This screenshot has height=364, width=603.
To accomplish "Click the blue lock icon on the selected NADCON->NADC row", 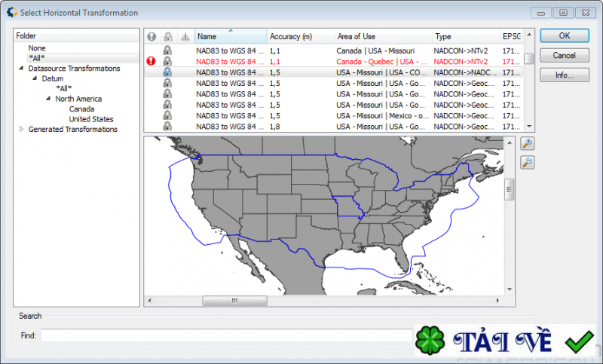I will click(167, 72).
